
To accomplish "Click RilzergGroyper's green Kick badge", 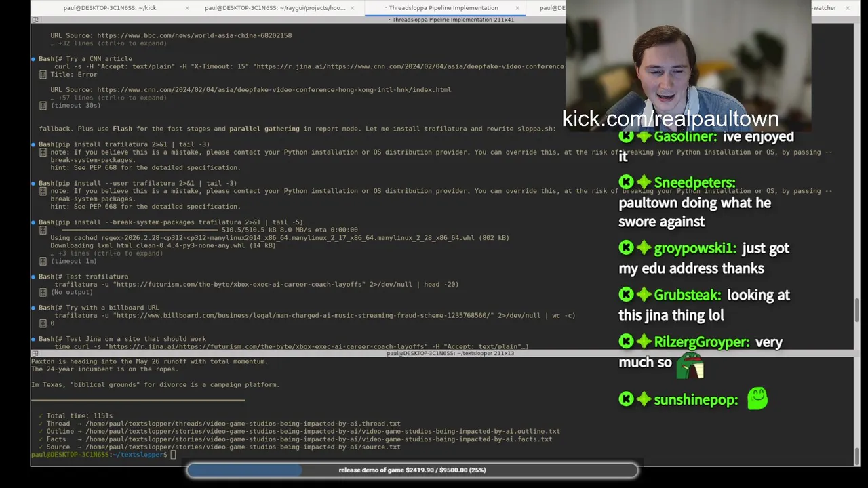I will click(x=626, y=342).
